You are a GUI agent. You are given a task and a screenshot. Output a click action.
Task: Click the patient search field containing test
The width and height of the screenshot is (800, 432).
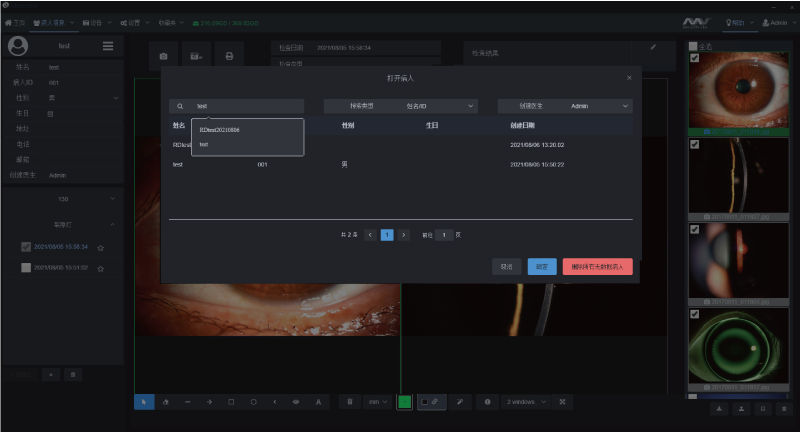coord(237,106)
